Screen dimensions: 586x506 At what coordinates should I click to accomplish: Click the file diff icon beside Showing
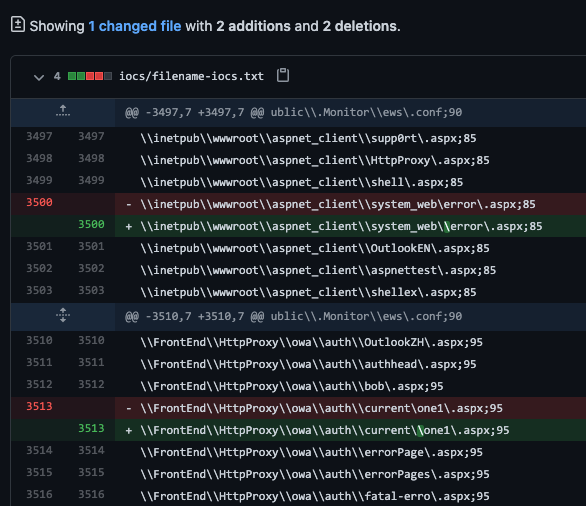pos(18,25)
